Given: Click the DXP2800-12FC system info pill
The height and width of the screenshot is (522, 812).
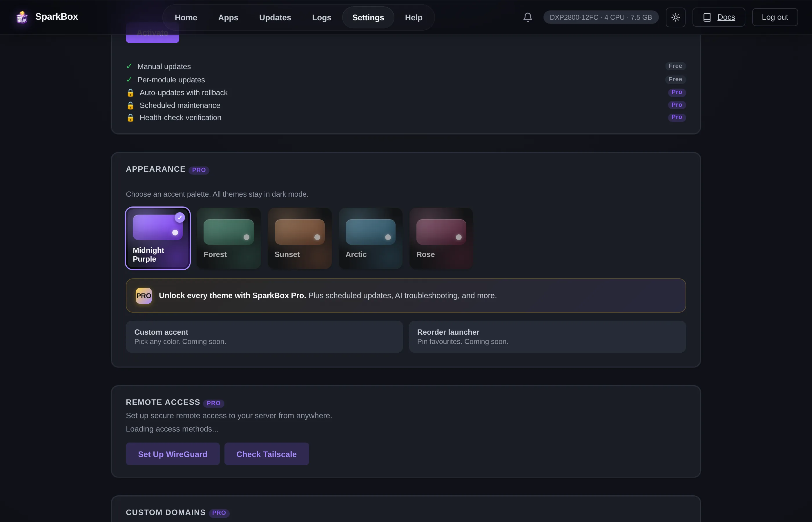Looking at the screenshot, I should pyautogui.click(x=601, y=17).
